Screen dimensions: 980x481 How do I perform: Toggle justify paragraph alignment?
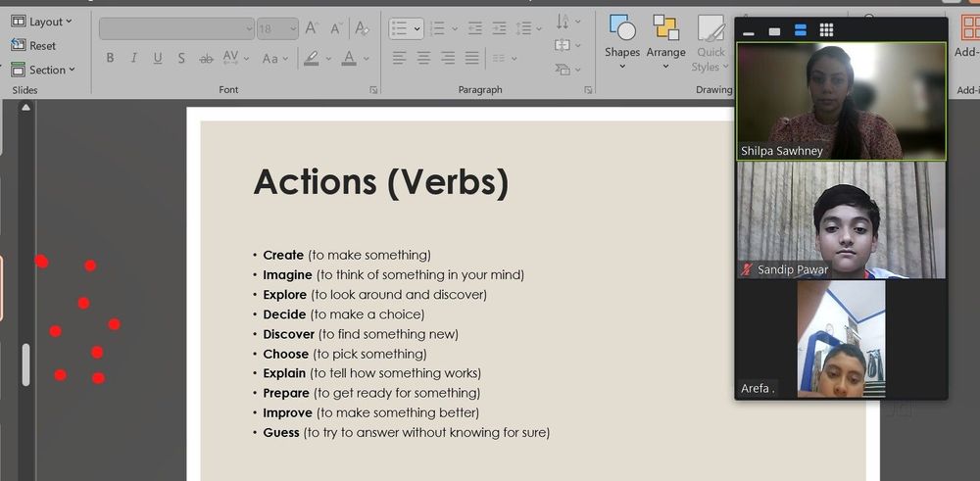click(472, 58)
